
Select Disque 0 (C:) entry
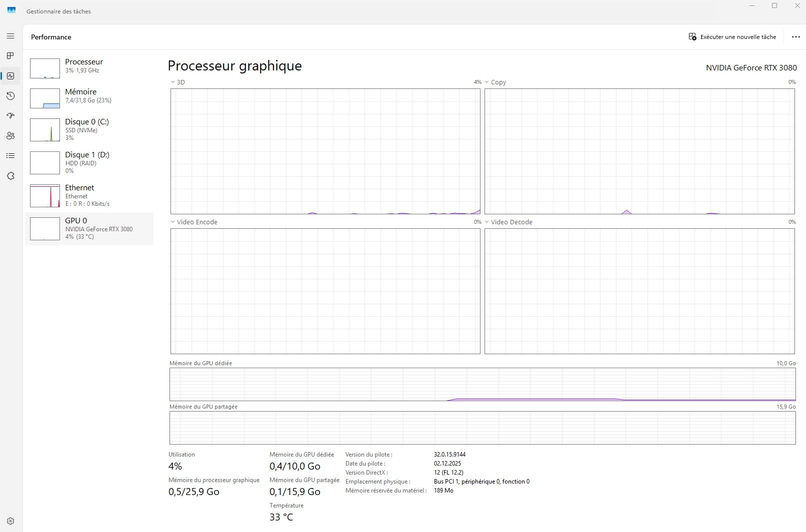tap(89, 129)
